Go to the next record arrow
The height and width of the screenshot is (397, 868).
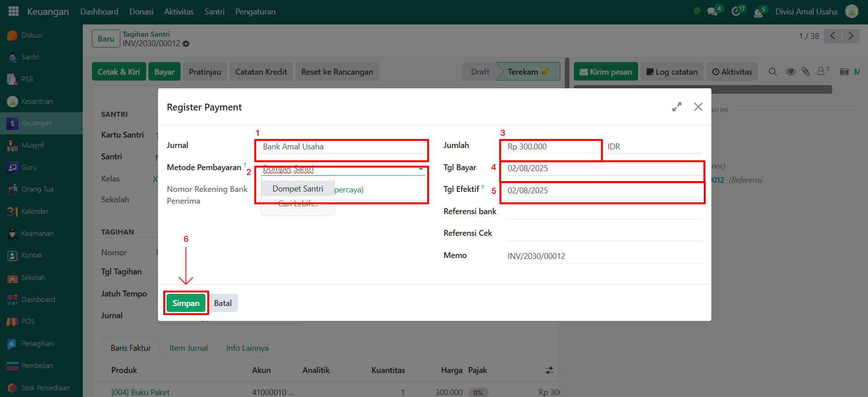[850, 36]
